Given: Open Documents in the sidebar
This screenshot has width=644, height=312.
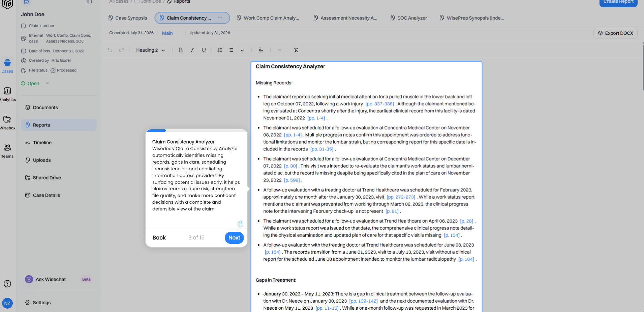Looking at the screenshot, I should tap(59, 107).
